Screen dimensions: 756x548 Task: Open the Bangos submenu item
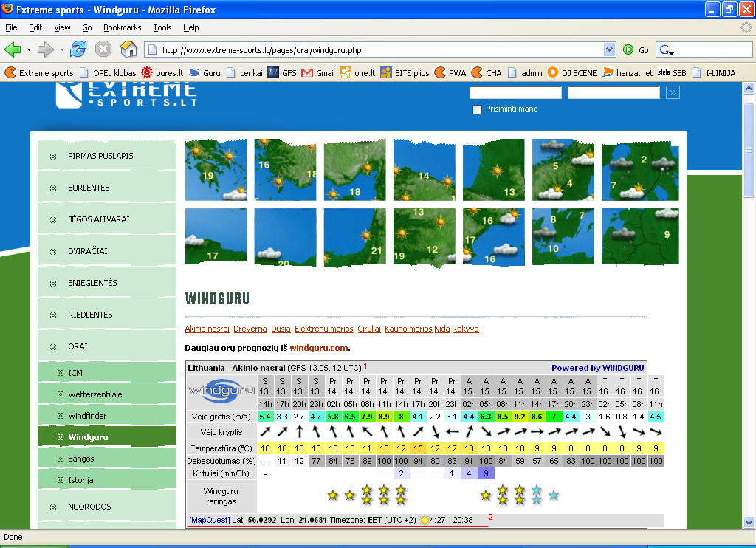click(x=106, y=459)
